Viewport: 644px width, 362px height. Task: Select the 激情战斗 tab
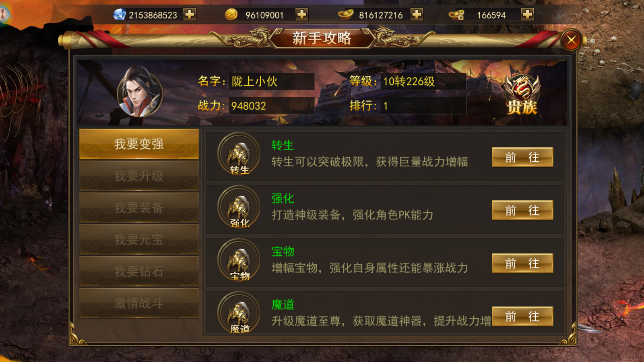[139, 303]
